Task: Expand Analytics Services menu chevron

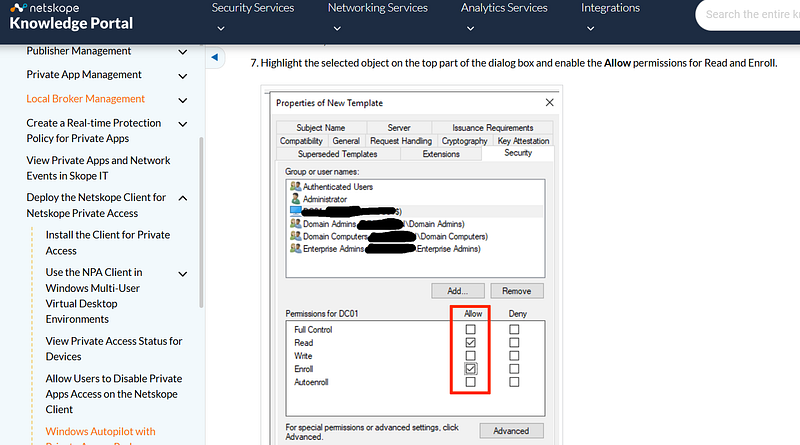Action: pos(470,29)
